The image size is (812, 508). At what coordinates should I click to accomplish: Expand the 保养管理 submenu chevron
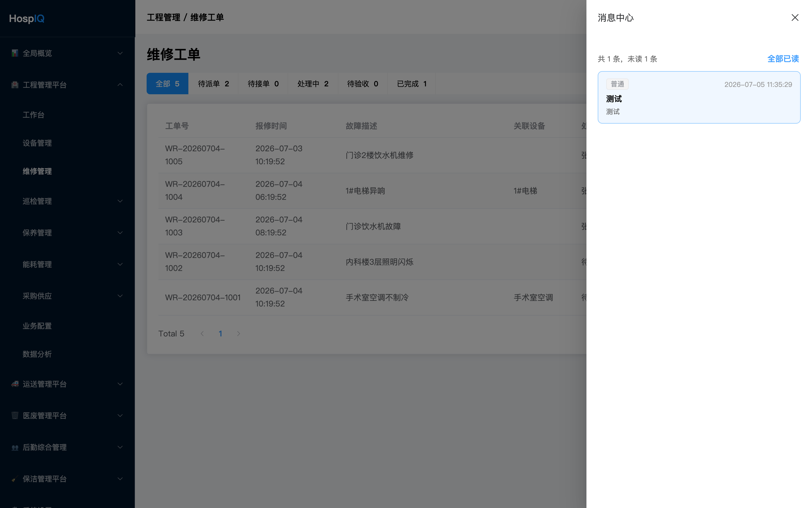pyautogui.click(x=120, y=233)
